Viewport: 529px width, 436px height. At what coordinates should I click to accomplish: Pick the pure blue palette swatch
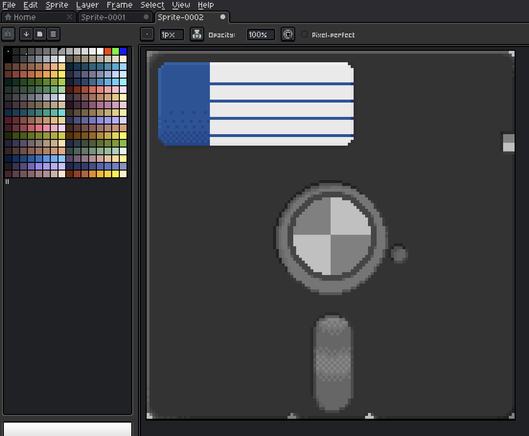pyautogui.click(x=123, y=51)
